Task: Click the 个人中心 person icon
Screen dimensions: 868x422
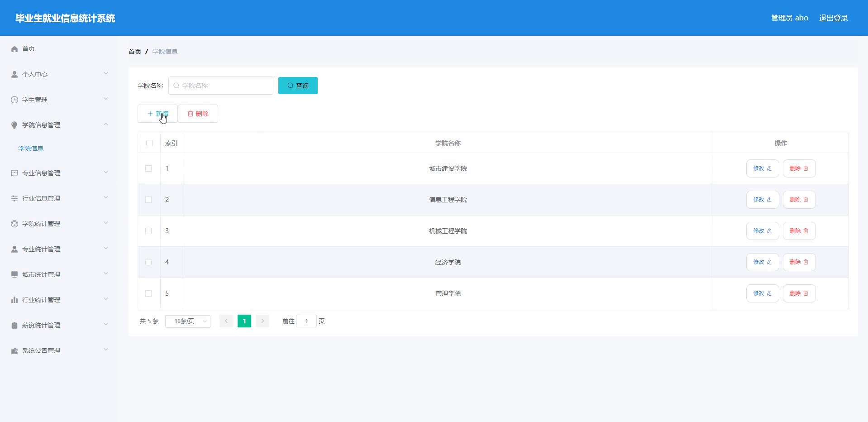Action: (14, 74)
